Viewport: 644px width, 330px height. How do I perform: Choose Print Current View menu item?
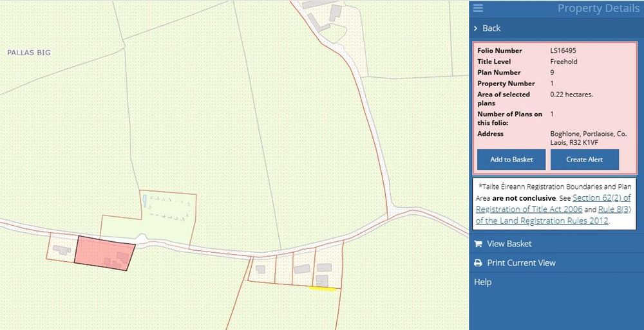[x=521, y=263]
